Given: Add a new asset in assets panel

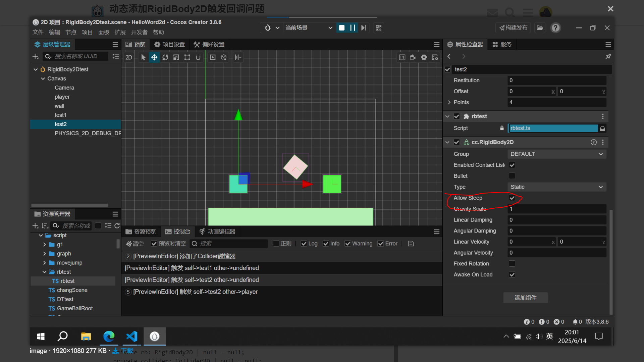Looking at the screenshot, I should tap(36, 226).
